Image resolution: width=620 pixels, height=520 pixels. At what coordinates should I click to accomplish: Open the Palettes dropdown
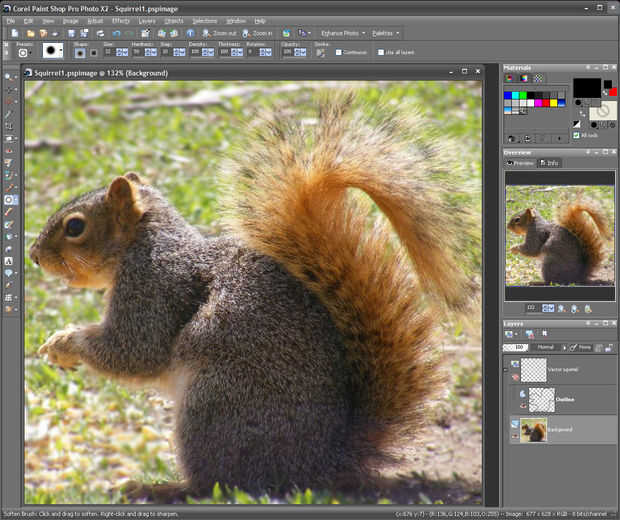(x=387, y=33)
